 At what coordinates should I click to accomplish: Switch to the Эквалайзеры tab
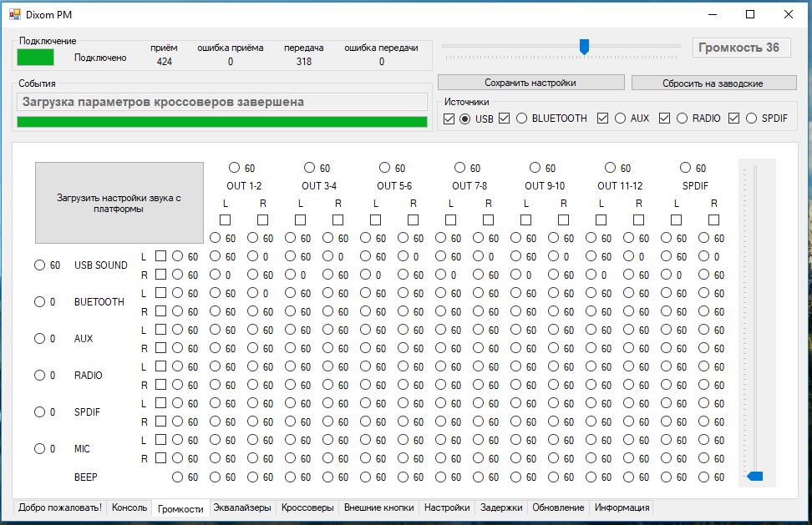pyautogui.click(x=241, y=507)
